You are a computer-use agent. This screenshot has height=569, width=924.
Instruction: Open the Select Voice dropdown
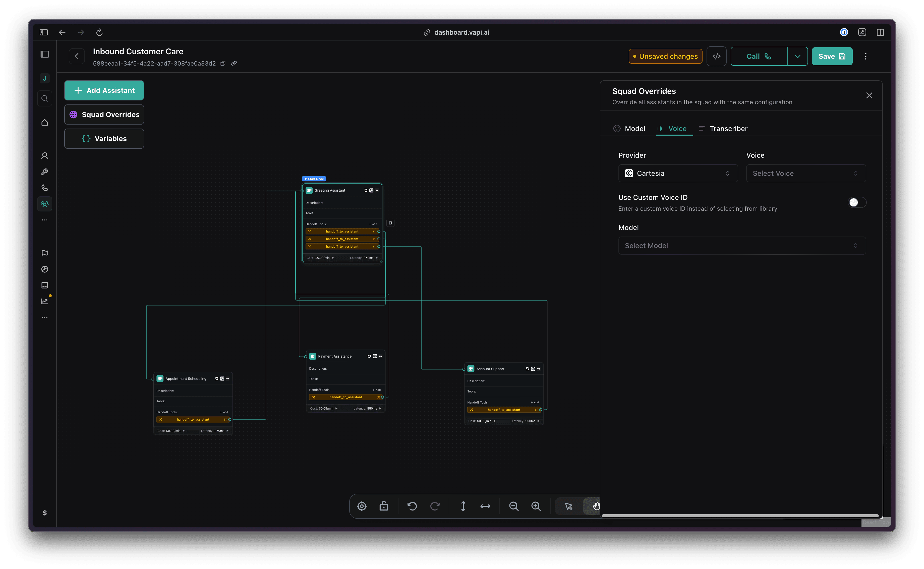click(x=805, y=174)
